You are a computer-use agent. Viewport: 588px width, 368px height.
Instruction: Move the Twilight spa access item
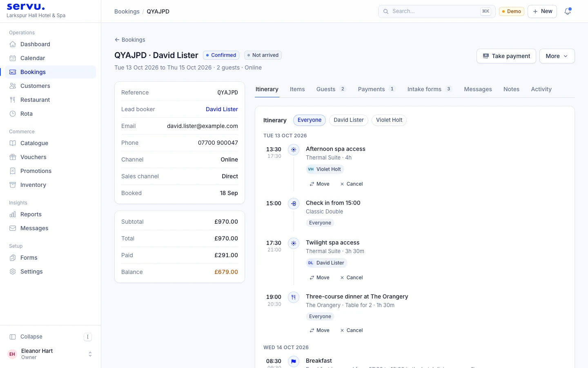pos(319,278)
